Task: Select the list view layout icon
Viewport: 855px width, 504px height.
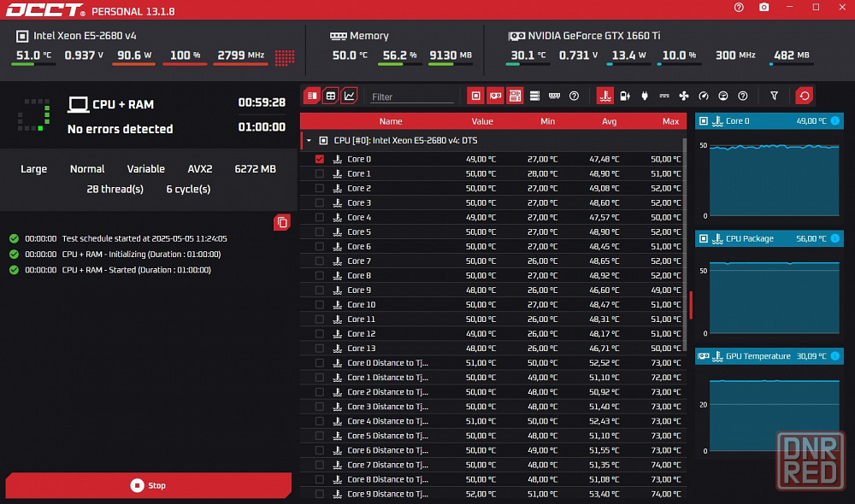Action: 312,96
